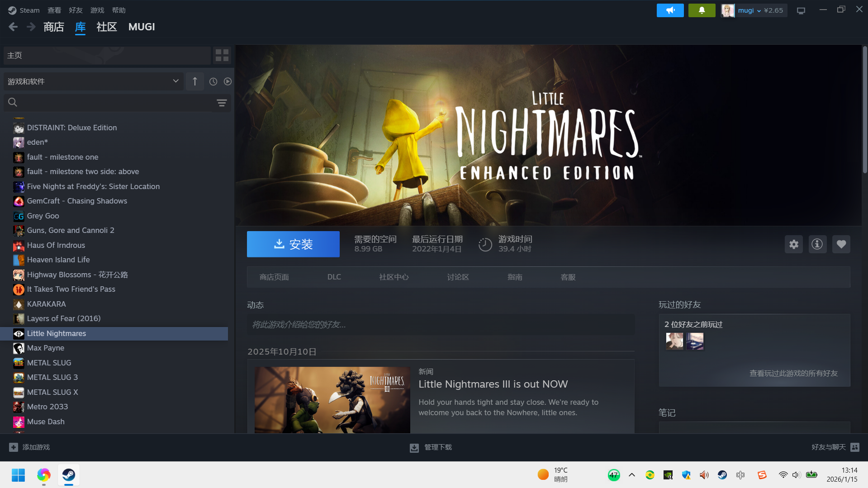
Task: Click the 将此游戏介绍给您的好友 activity input
Action: (x=441, y=325)
